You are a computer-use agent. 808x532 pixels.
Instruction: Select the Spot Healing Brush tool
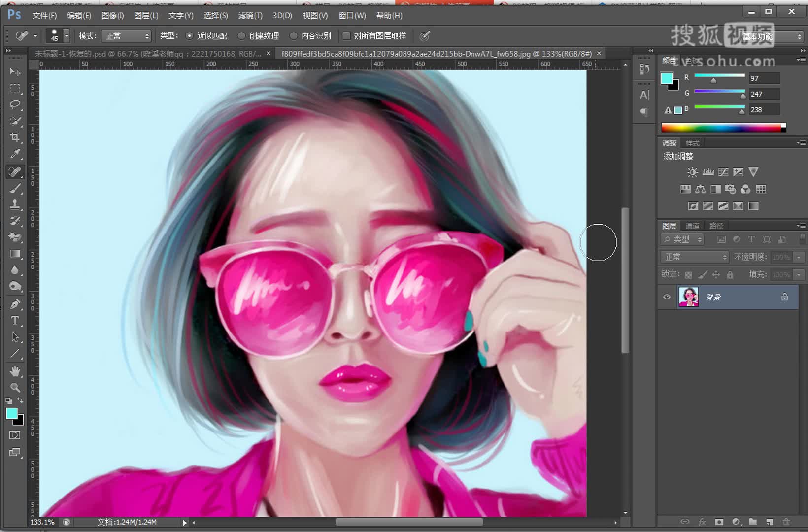(15, 171)
